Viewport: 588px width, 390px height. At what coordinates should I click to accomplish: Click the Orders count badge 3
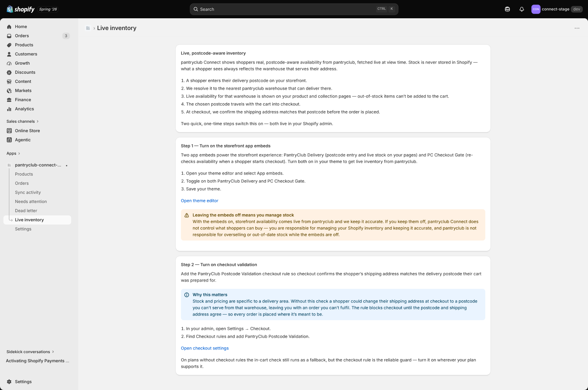(x=66, y=36)
